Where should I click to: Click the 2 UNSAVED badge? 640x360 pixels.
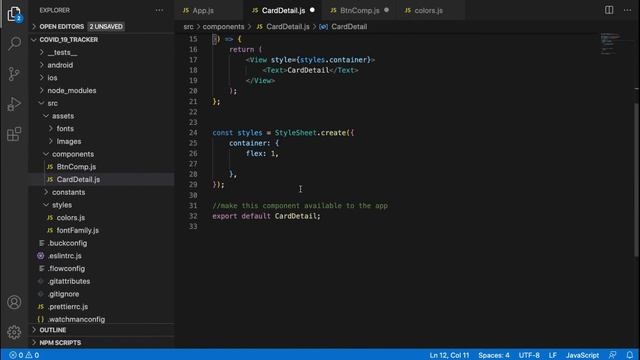coord(106,27)
